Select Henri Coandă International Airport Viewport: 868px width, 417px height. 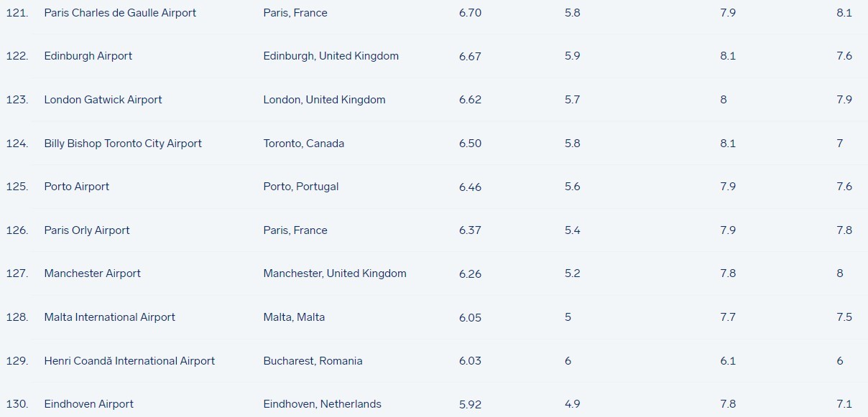click(x=129, y=361)
